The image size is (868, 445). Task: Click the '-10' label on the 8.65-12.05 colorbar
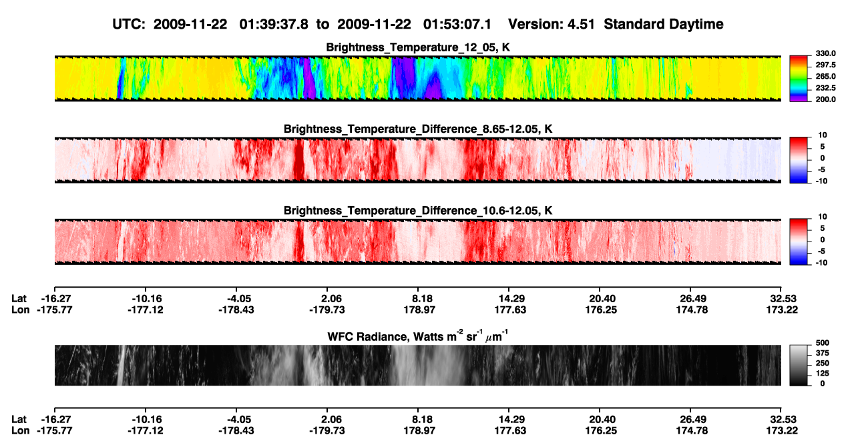tap(821, 181)
